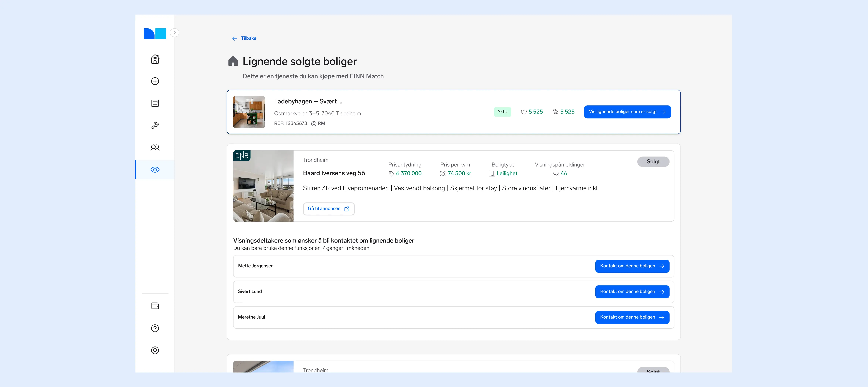Click Kontakt om denne boligen for Merethe Juul

(x=632, y=318)
